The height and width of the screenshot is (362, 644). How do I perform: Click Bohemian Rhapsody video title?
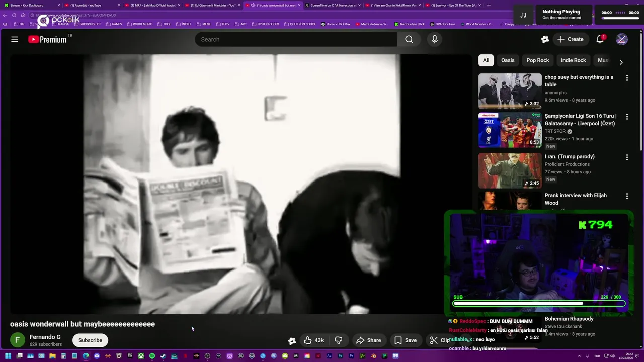click(x=569, y=319)
